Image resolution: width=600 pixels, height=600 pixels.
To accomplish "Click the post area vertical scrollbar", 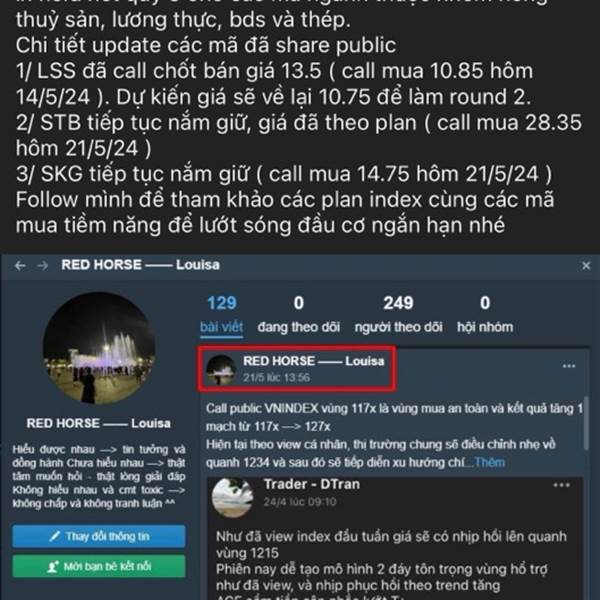I will (586, 423).
